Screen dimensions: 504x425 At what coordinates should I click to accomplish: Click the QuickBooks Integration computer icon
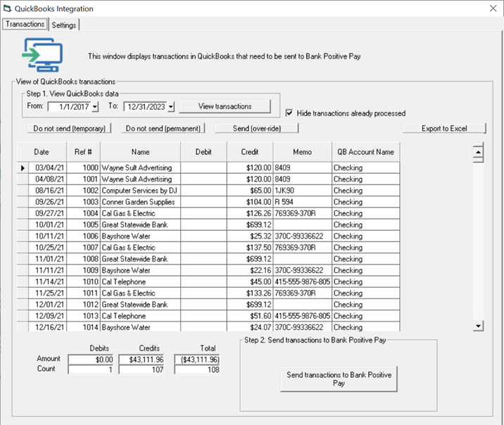(42, 55)
